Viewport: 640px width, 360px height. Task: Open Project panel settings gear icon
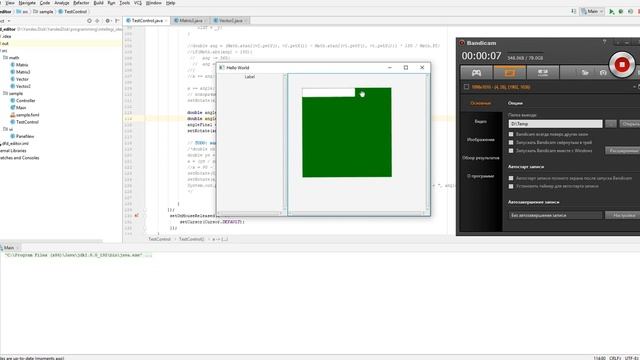(107, 21)
